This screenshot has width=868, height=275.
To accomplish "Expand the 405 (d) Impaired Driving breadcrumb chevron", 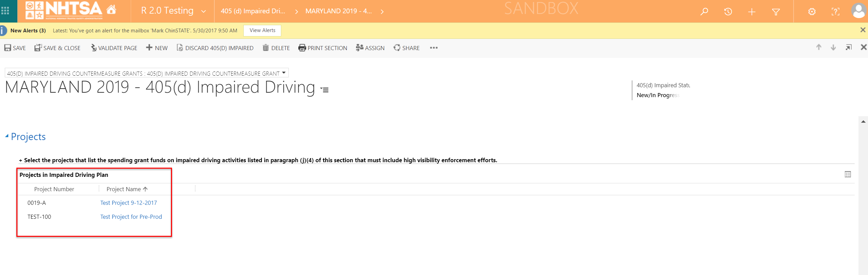I will (297, 12).
